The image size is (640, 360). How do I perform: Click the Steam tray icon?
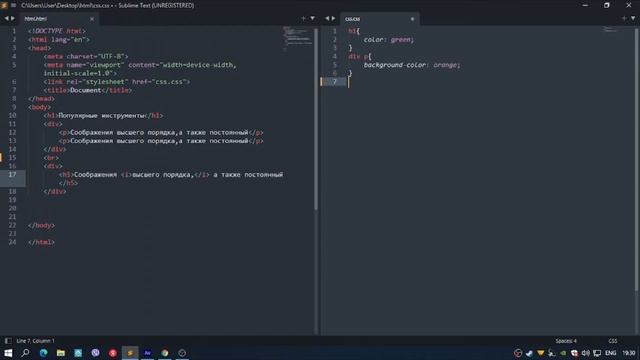529,353
